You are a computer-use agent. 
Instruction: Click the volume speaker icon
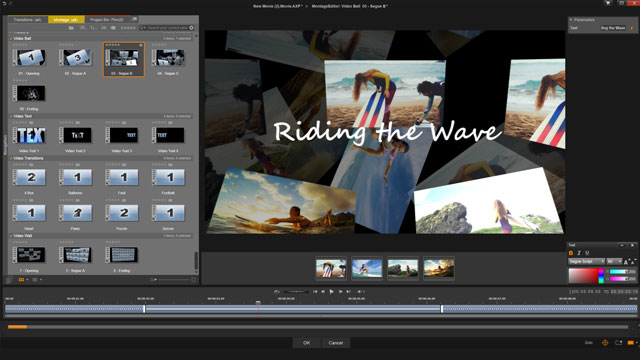pyautogui.click(x=360, y=291)
